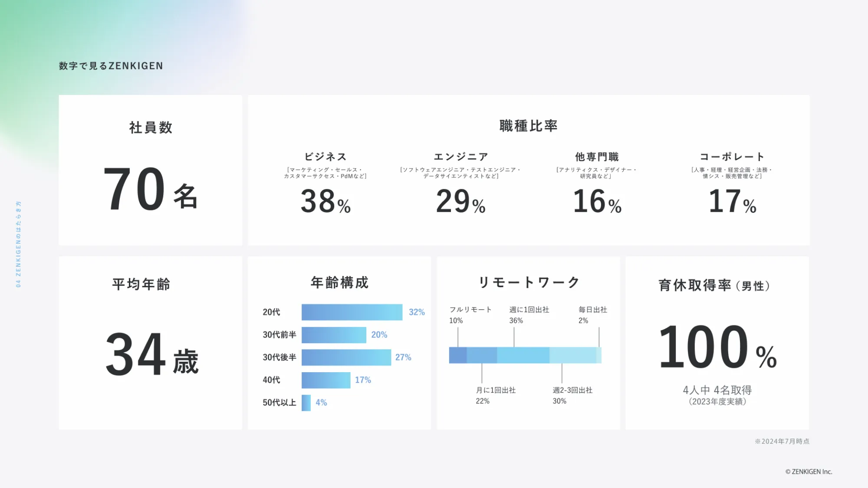Select the 20% bar value
The width and height of the screenshot is (868, 488).
[379, 335]
